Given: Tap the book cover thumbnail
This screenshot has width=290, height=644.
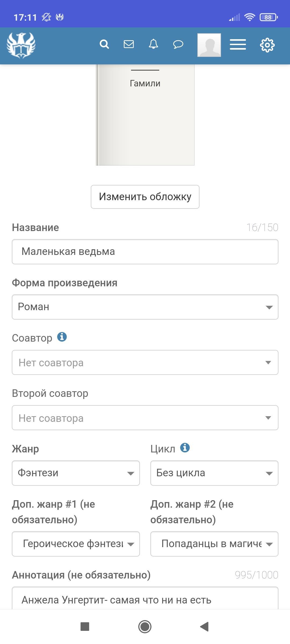Looking at the screenshot, I should 145,115.
